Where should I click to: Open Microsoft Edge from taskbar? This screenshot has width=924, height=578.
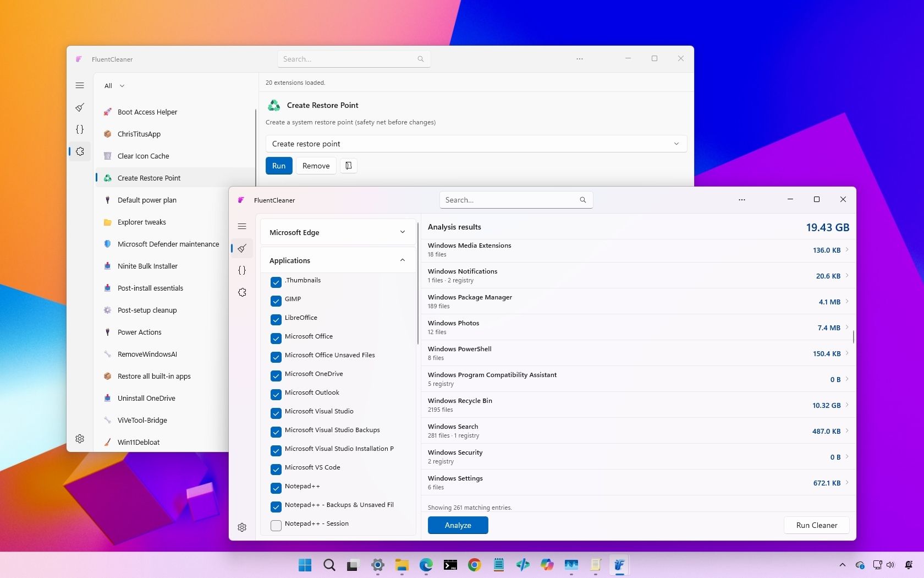coord(426,565)
